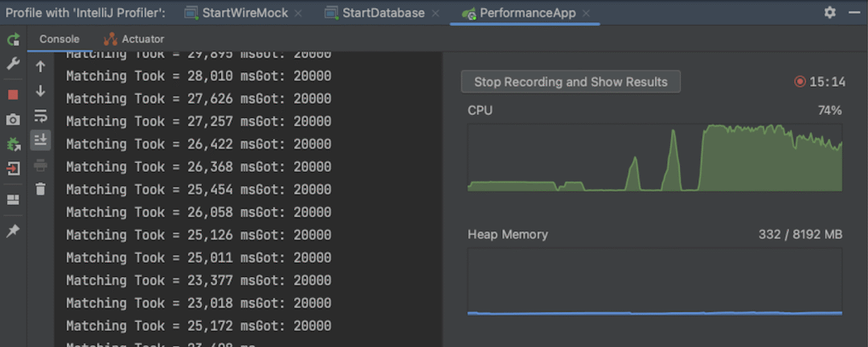Click the layout restore icon
The image size is (868, 347).
(13, 200)
